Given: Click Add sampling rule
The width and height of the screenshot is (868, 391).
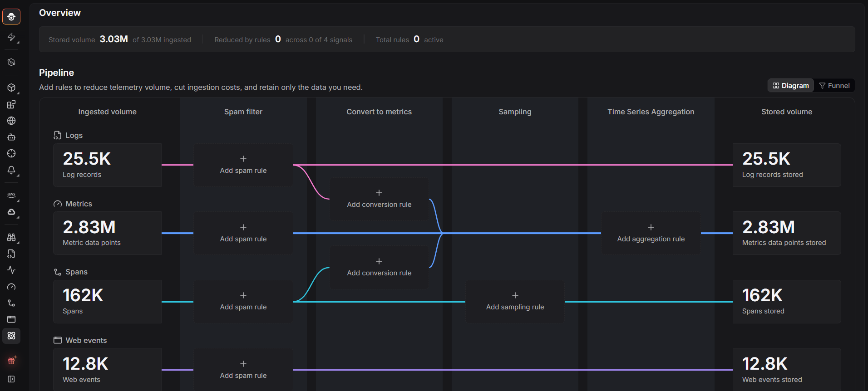Looking at the screenshot, I should click(x=515, y=302).
